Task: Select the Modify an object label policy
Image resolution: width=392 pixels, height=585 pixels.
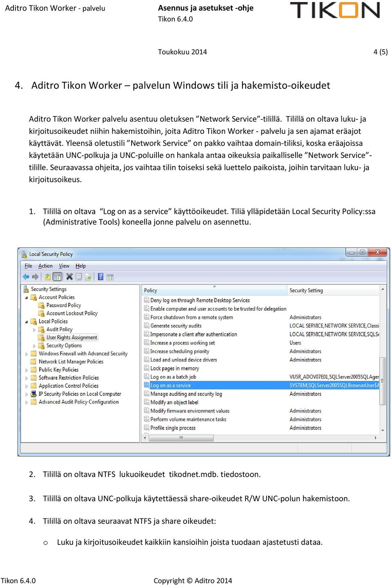Action: point(174,402)
